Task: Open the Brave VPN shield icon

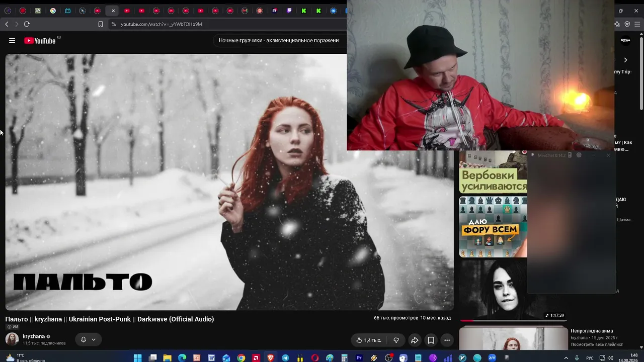Action: (x=627, y=24)
